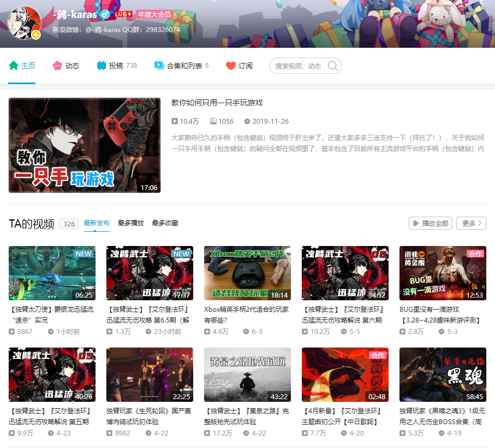Click the blue TV icon for 投稿

tap(101, 66)
